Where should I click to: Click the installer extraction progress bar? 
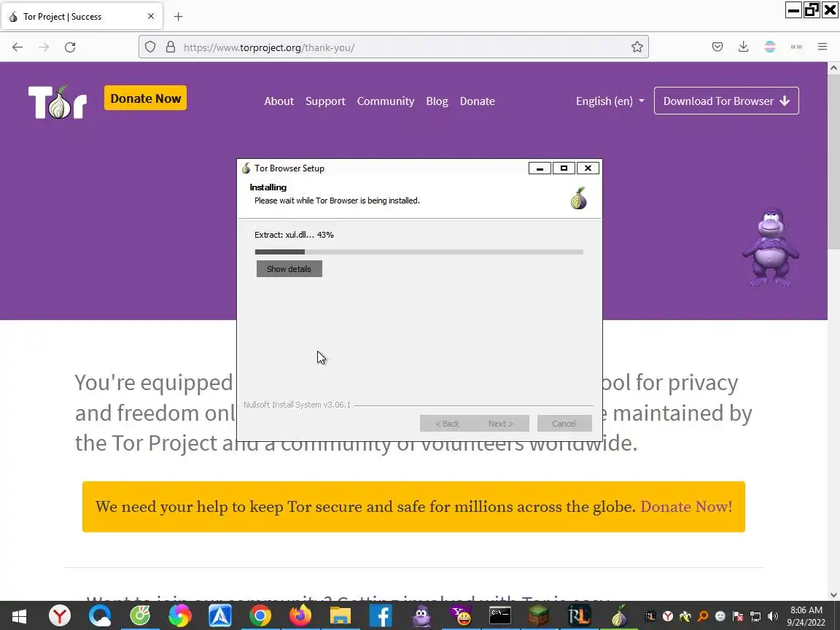419,252
